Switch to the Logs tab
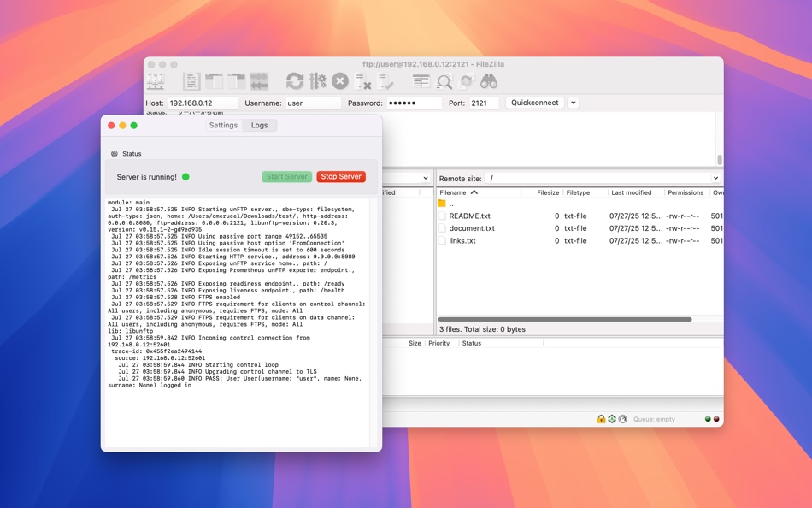The image size is (812, 508). tap(260, 125)
